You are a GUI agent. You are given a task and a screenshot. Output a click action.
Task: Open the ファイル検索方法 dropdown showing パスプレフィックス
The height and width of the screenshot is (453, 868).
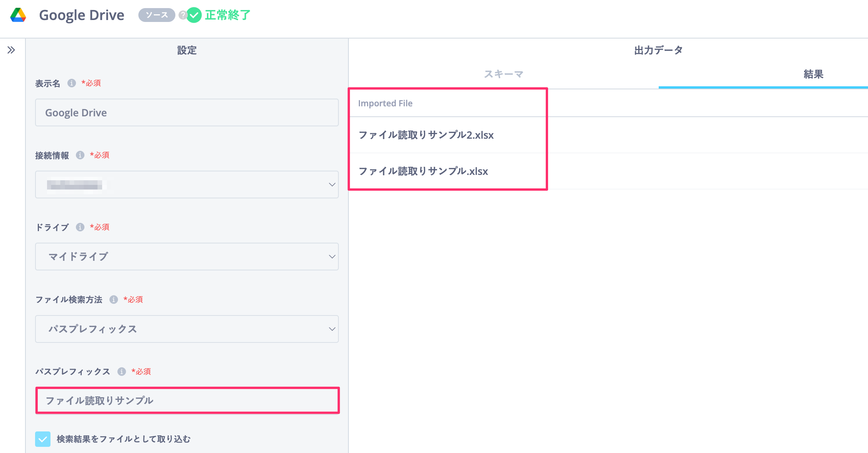(187, 329)
